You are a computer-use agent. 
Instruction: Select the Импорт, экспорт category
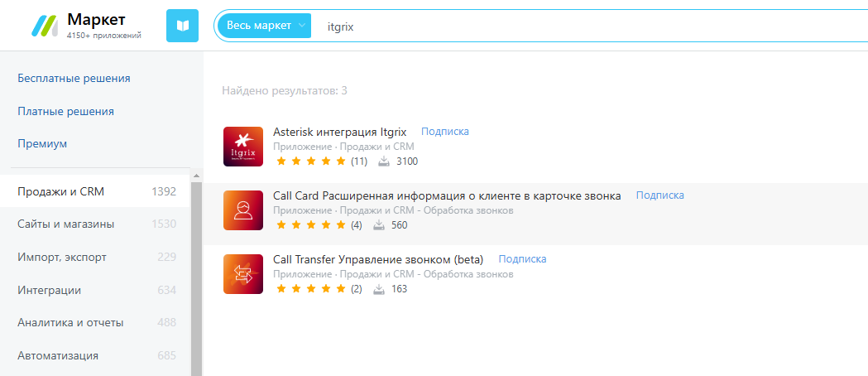point(94,257)
